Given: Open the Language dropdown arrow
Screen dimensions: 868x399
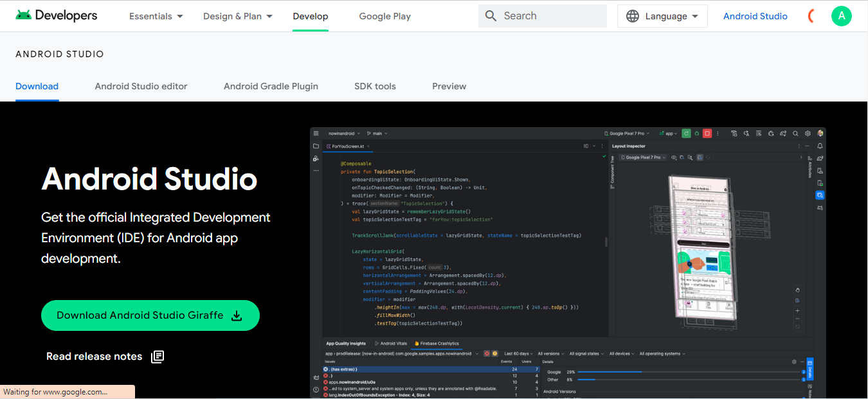Looking at the screenshot, I should coord(696,16).
